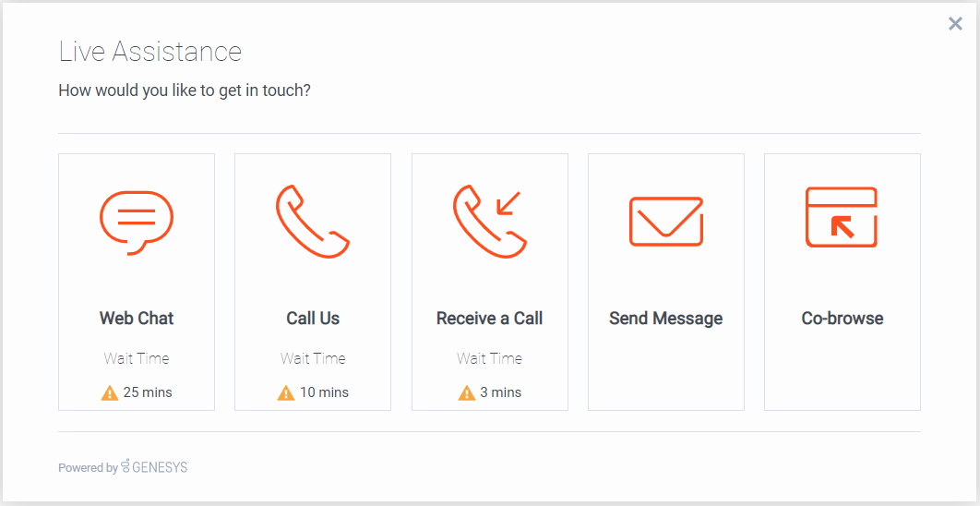The width and height of the screenshot is (980, 506).
Task: Click the Web Chat speech bubble icon
Action: click(137, 223)
